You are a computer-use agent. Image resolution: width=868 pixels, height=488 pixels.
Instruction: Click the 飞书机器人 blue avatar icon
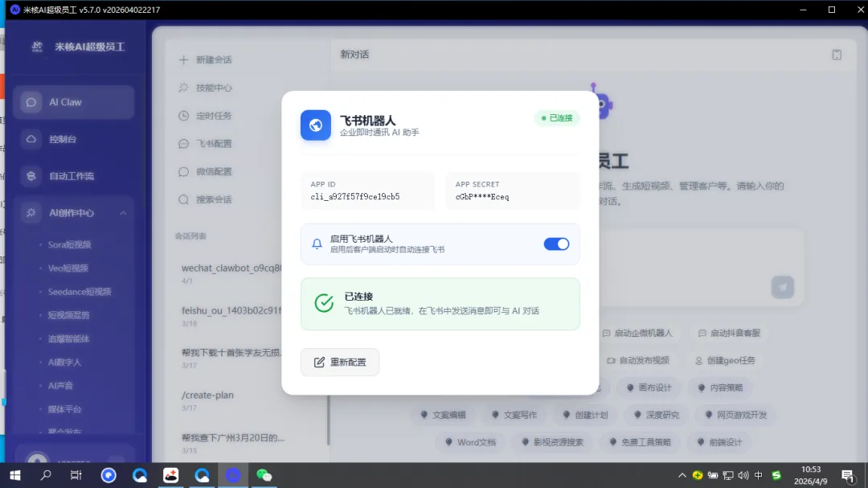click(315, 124)
